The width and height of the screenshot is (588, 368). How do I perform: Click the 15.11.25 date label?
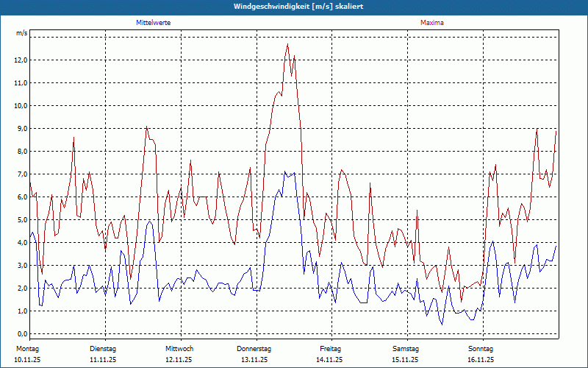point(405,360)
